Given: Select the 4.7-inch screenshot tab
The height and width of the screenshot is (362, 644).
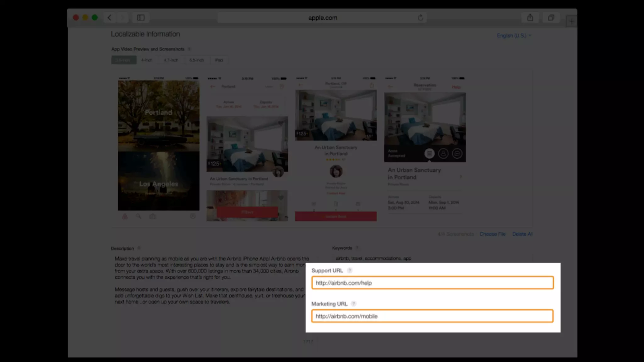Looking at the screenshot, I should point(171,60).
